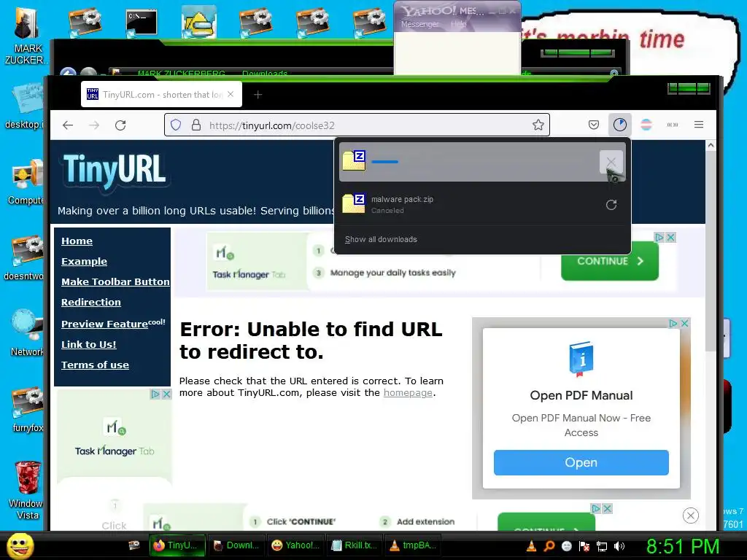Screen dimensions: 747x560
Task: Bookmark this page with the star
Action: click(x=538, y=125)
